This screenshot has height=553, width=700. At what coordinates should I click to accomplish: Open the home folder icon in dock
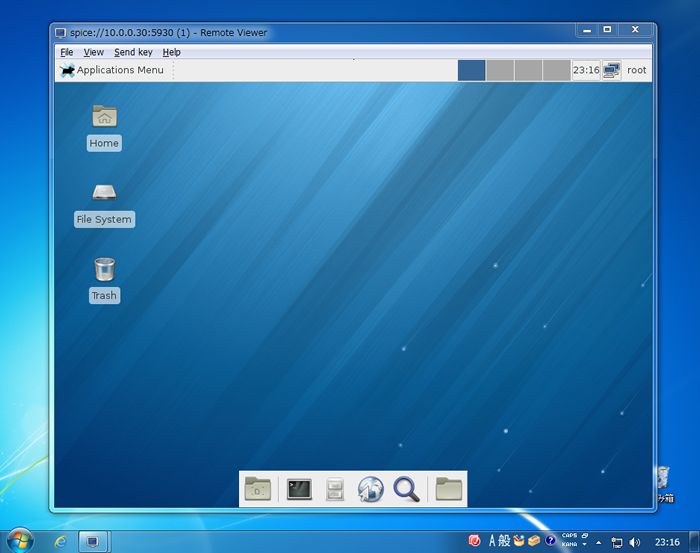[x=448, y=488]
